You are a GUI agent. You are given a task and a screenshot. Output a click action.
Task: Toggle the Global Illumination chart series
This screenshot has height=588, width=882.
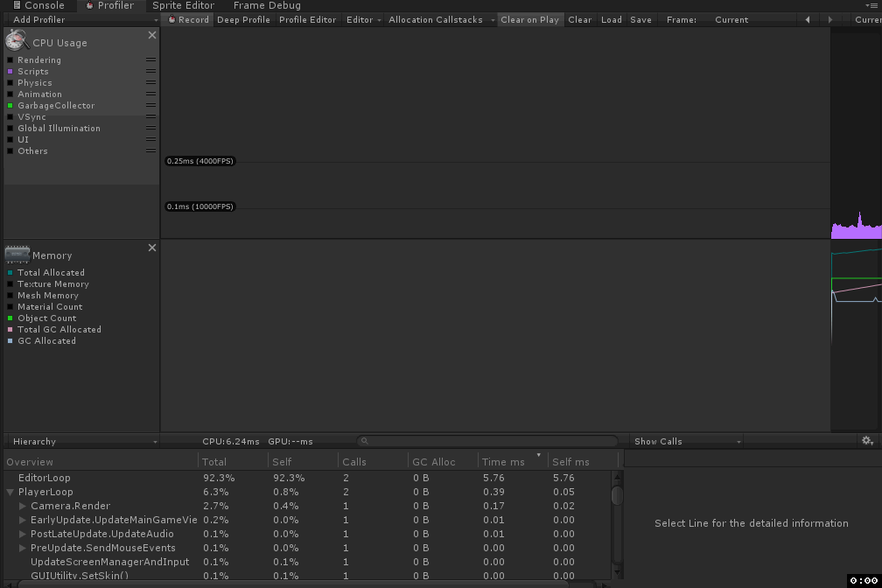click(10, 129)
